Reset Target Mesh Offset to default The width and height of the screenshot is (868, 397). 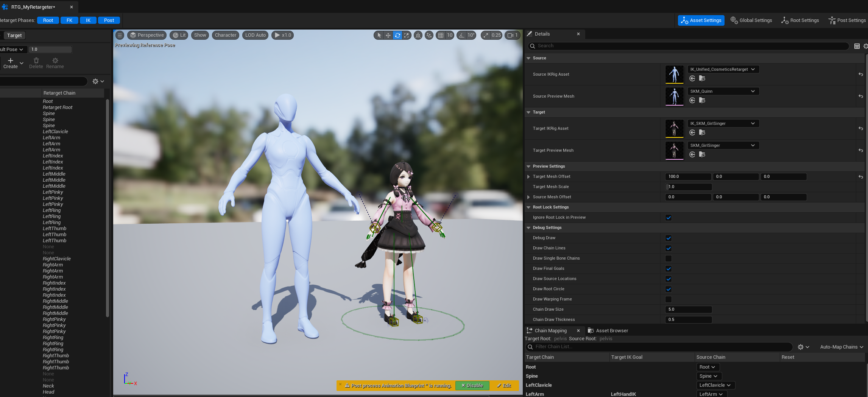tap(860, 177)
